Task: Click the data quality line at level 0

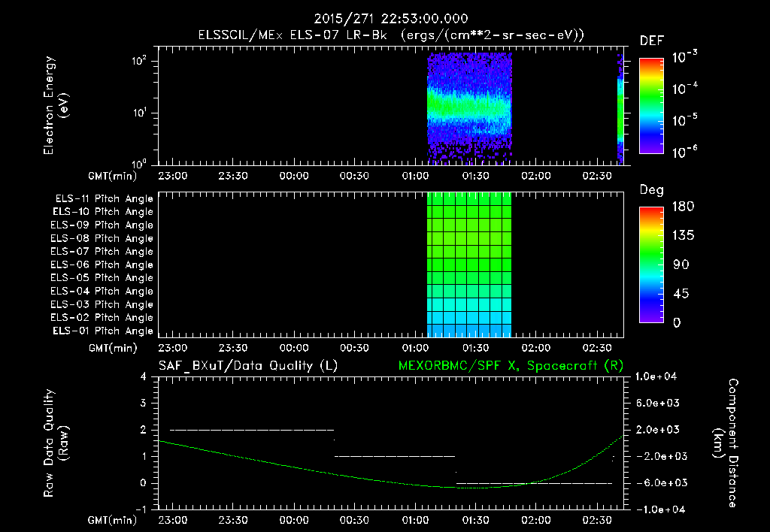Action: [535, 483]
